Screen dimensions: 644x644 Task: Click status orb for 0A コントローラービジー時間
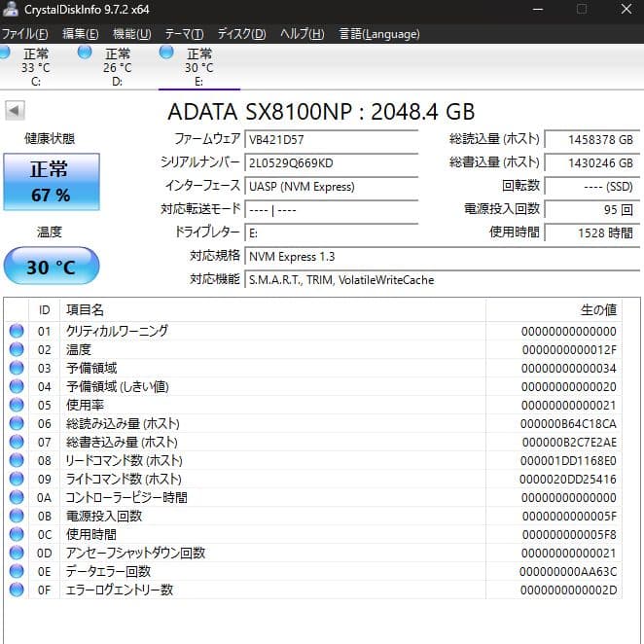pos(17,497)
